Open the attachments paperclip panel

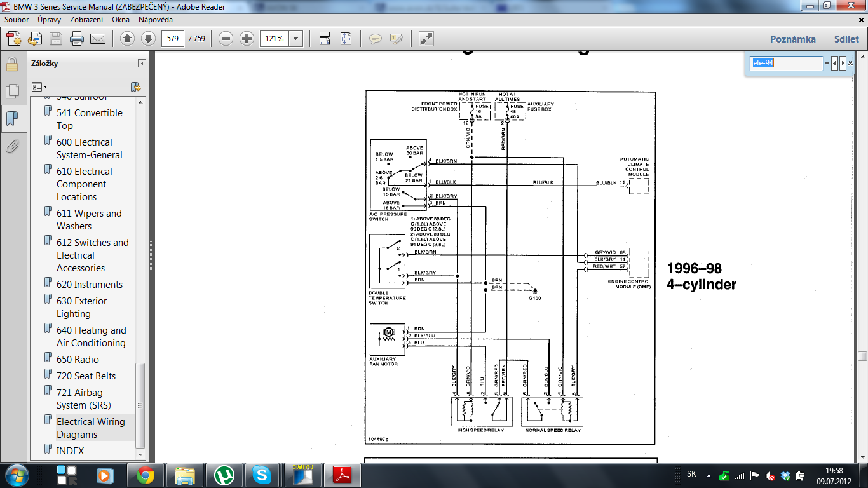(x=11, y=147)
